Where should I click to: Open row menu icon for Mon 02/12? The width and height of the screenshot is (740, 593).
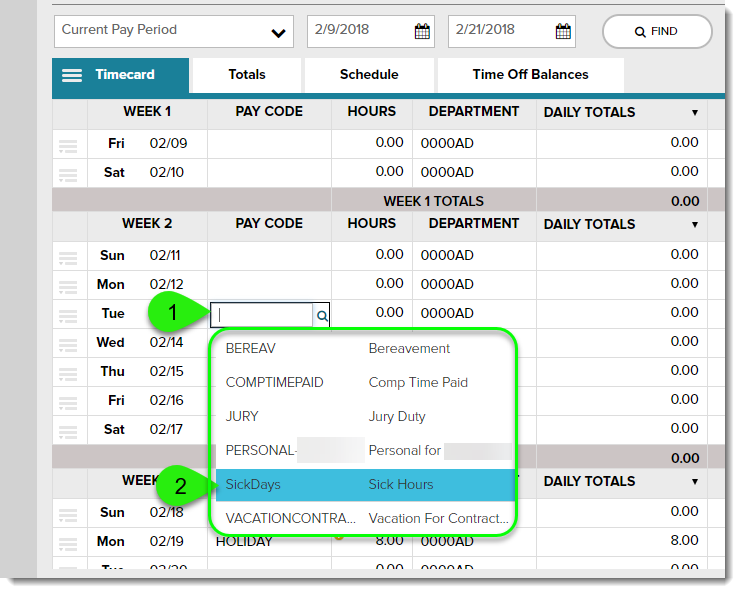[68, 287]
